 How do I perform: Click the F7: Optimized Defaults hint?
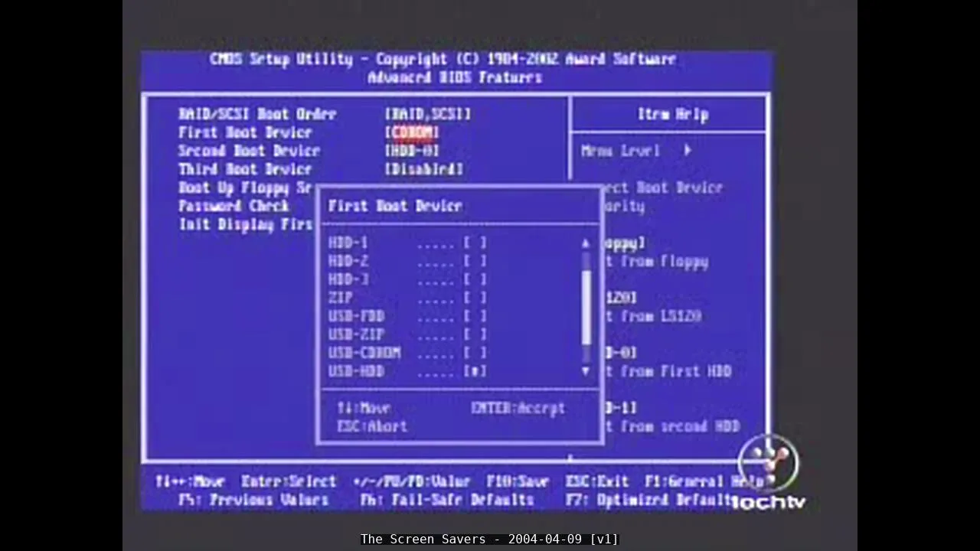click(x=652, y=500)
